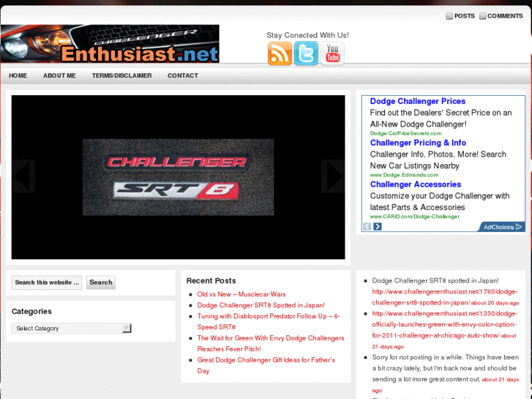Open the blue Twitter icon
Viewport: 532px width, 399px height.
tap(306, 53)
